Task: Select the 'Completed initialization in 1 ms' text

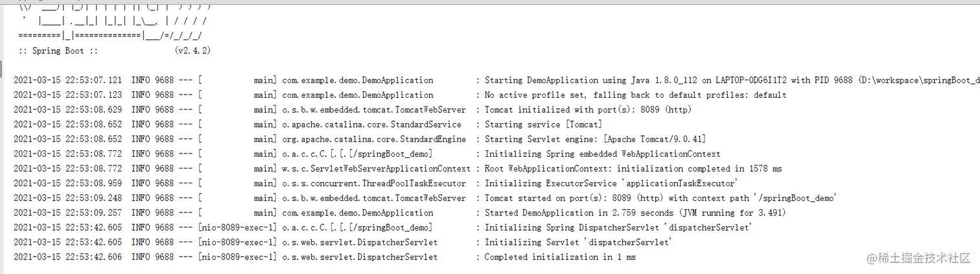Action: click(560, 257)
